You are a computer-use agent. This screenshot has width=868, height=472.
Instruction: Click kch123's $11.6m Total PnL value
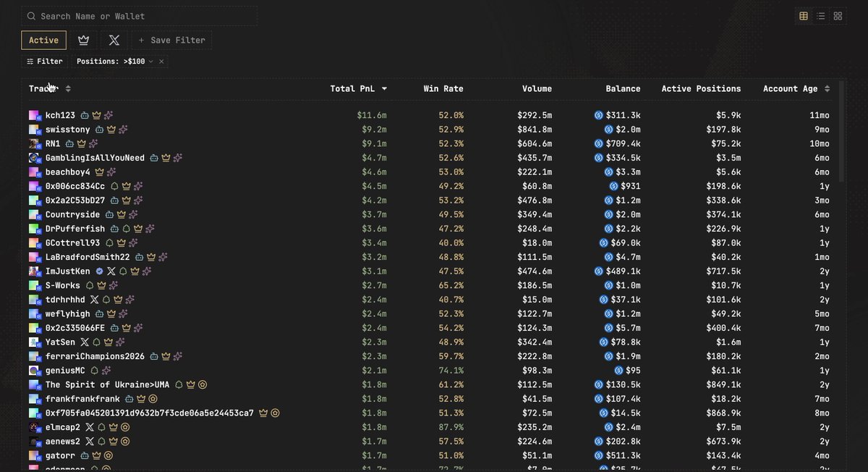pos(372,115)
